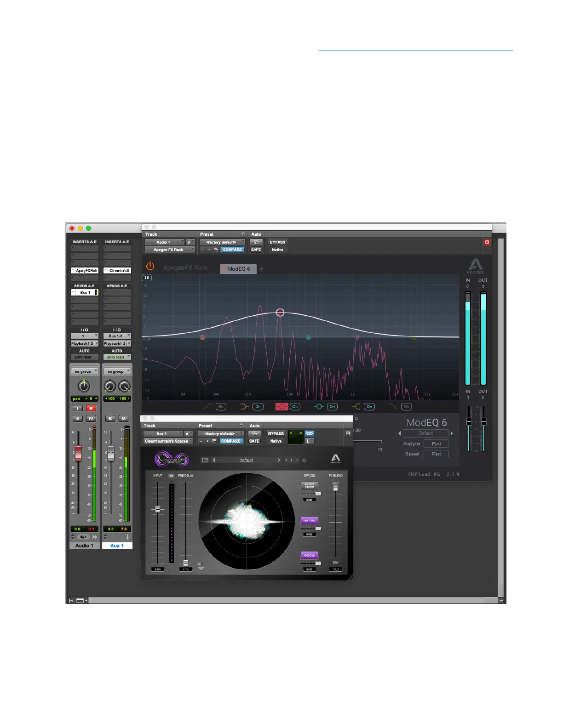Open the Aux 1 'Bus 1-2' input dropdown

pyautogui.click(x=117, y=336)
